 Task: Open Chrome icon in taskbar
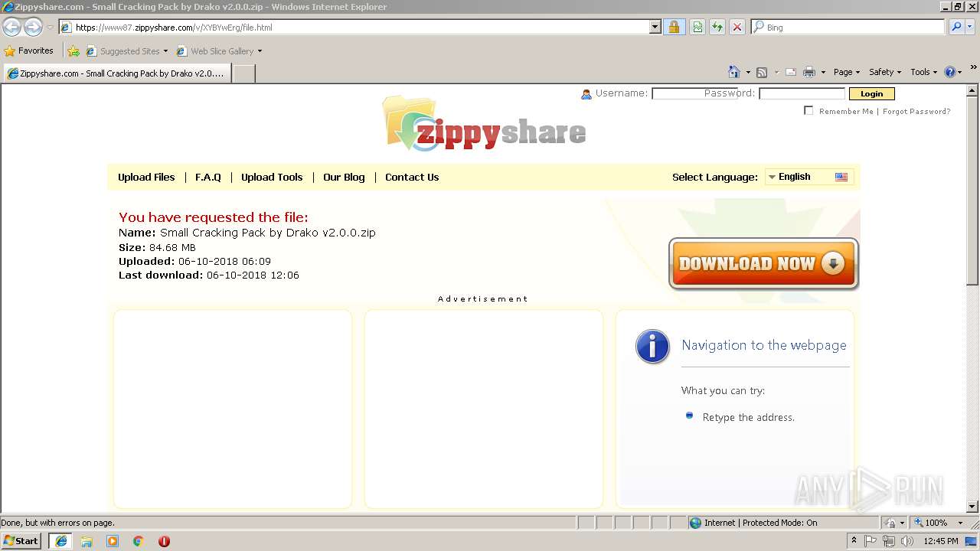139,541
